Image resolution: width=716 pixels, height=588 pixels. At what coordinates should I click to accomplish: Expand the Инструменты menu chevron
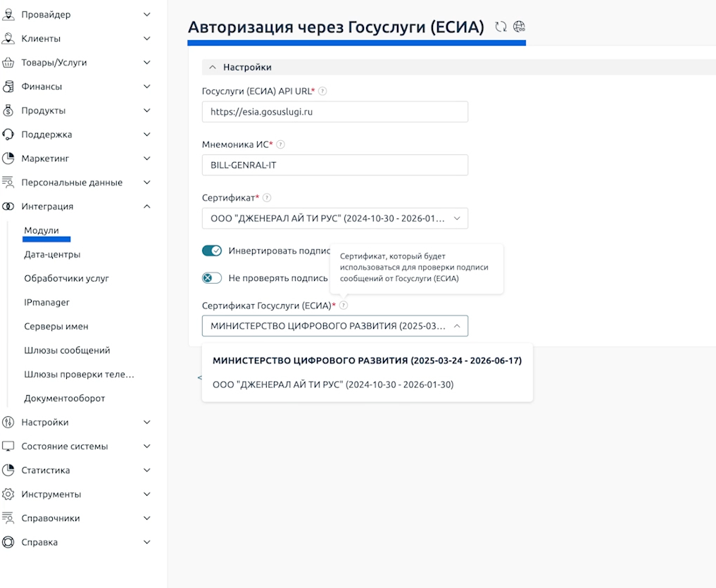point(147,494)
